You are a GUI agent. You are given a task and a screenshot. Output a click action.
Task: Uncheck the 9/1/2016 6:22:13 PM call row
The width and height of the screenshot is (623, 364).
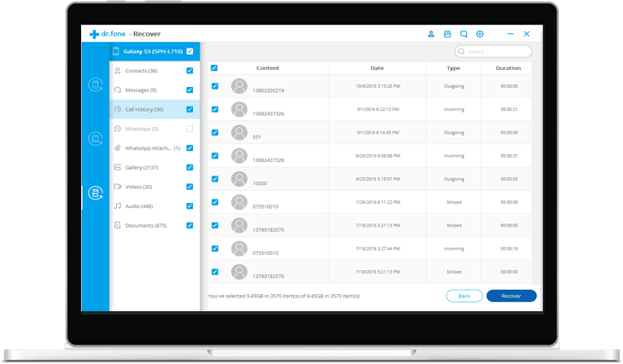(215, 109)
